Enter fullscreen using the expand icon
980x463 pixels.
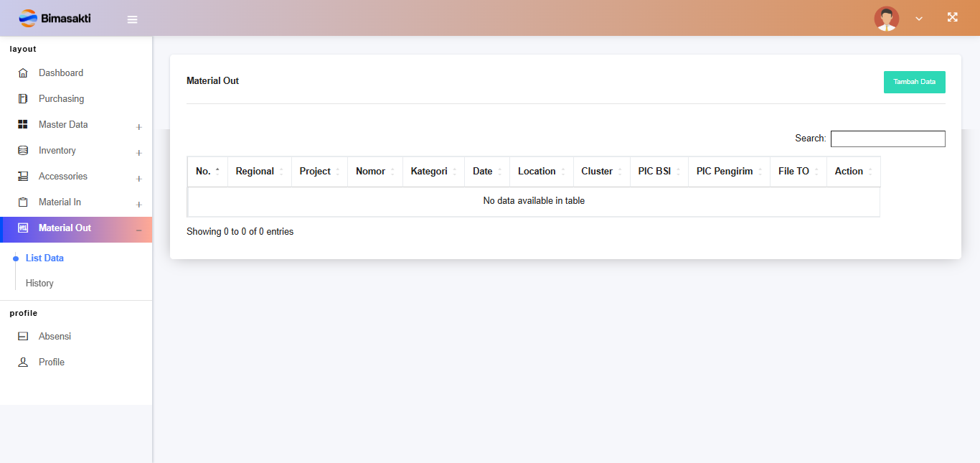pyautogui.click(x=952, y=18)
